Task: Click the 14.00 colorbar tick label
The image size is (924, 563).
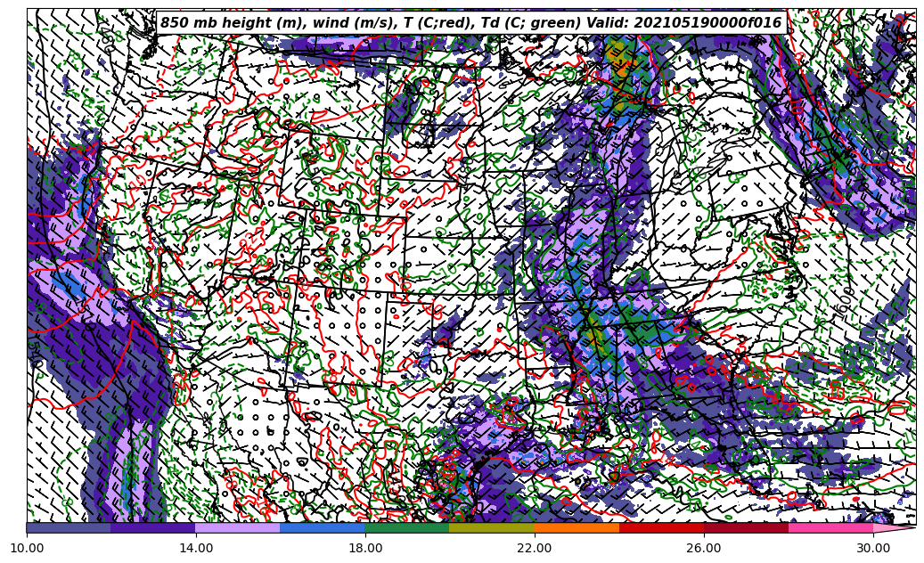Action: point(196,549)
